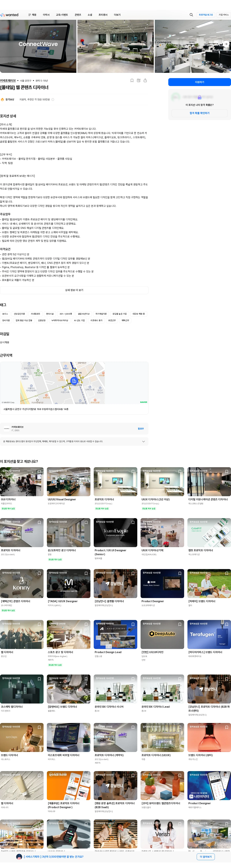231x868 pixels.
Task: Bookmark the Product Design Lead card
Action: pyautogui.click(x=133, y=624)
